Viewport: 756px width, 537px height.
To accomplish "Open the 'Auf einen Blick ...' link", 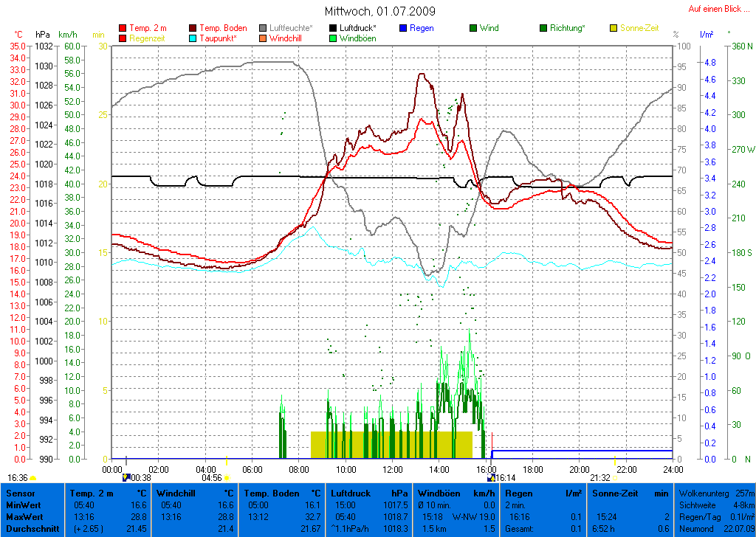I will [717, 9].
